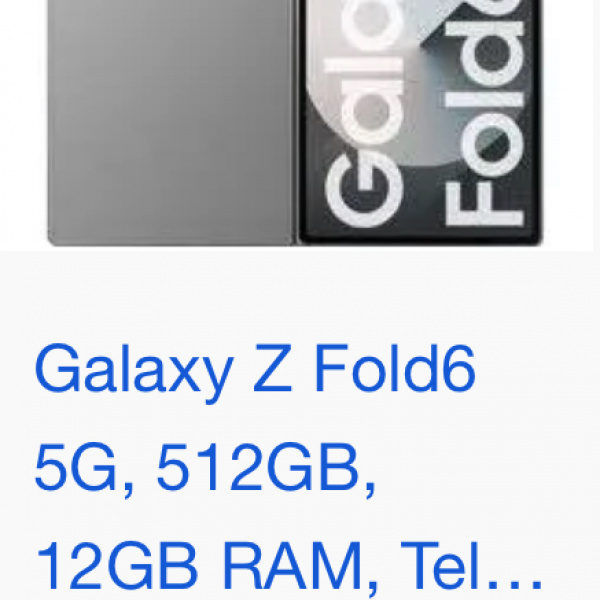Click the 'Fold' wordmark on phone display

tap(484, 115)
